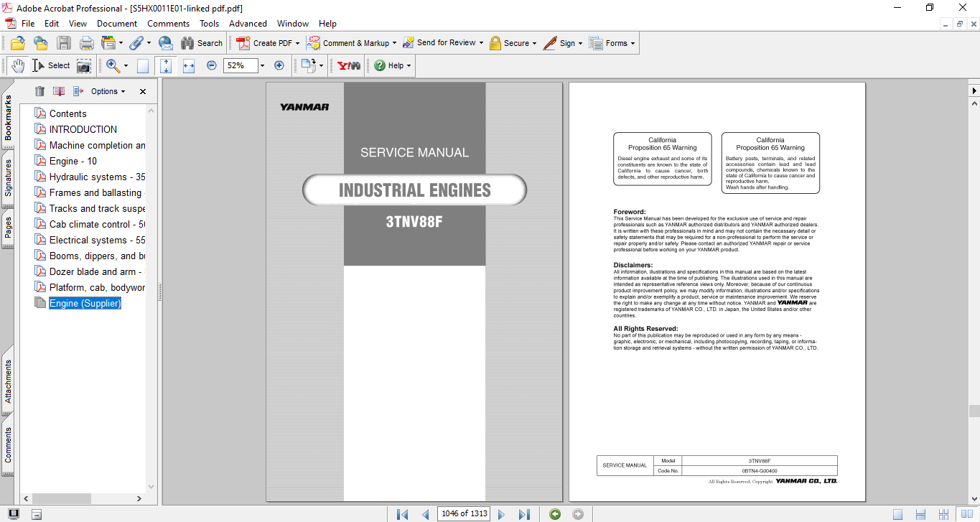
Task: Click the page number input field
Action: [x=463, y=513]
